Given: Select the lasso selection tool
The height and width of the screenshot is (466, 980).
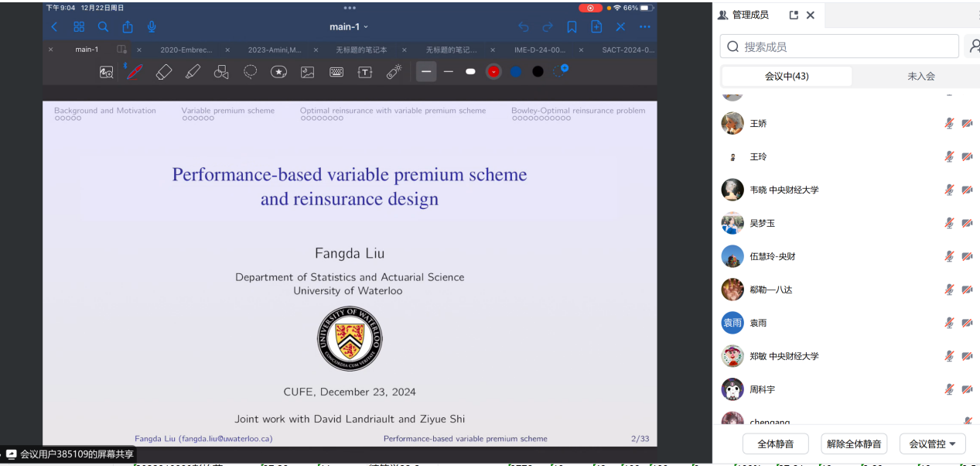Looking at the screenshot, I should (x=251, y=72).
